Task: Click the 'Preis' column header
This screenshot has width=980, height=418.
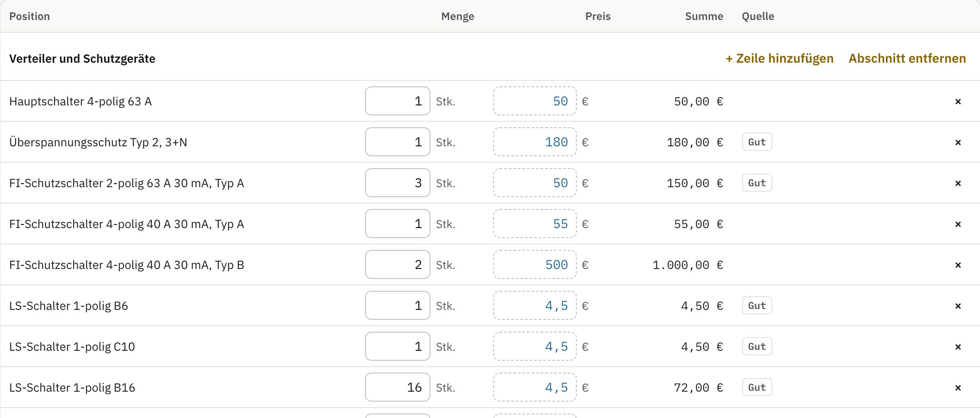Action: pos(598,16)
